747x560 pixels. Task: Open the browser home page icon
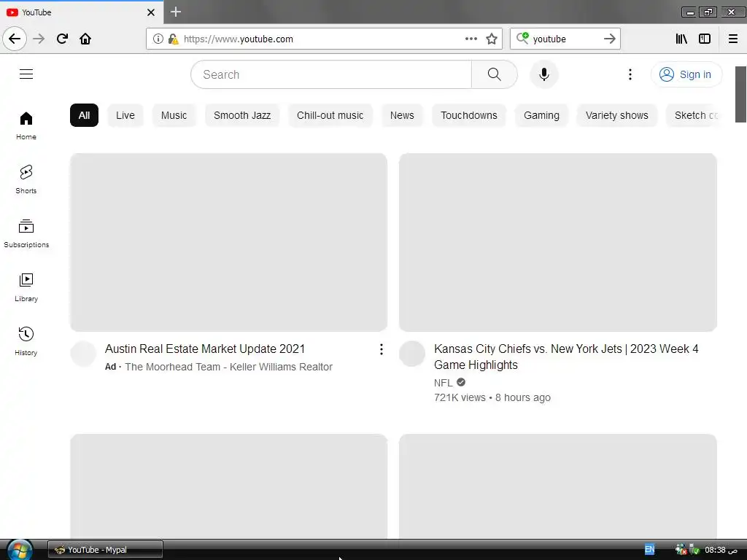tap(85, 39)
